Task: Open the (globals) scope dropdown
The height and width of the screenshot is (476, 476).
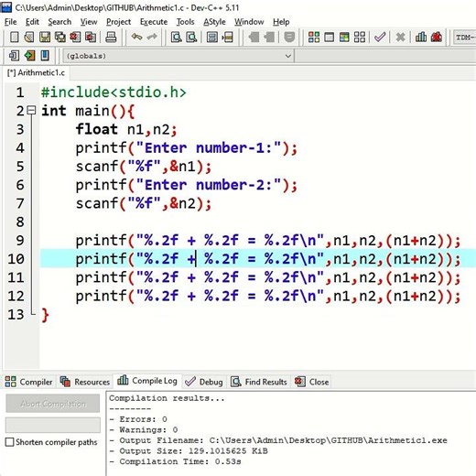Action: click(178, 56)
